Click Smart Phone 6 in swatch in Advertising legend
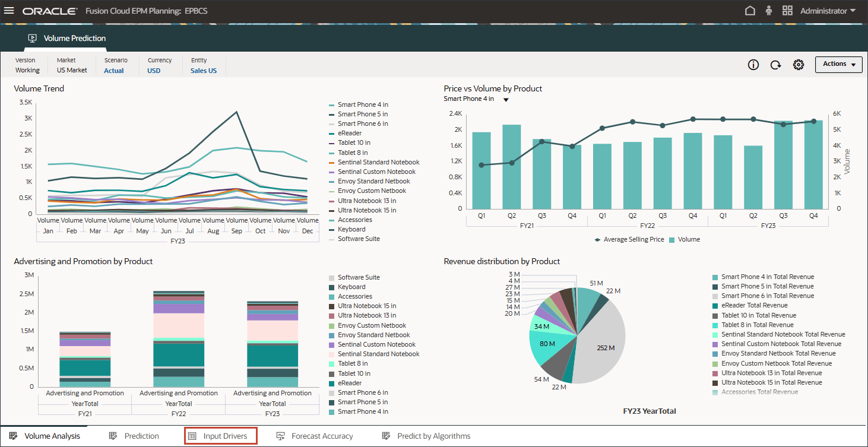The height and width of the screenshot is (447, 868). coord(332,393)
